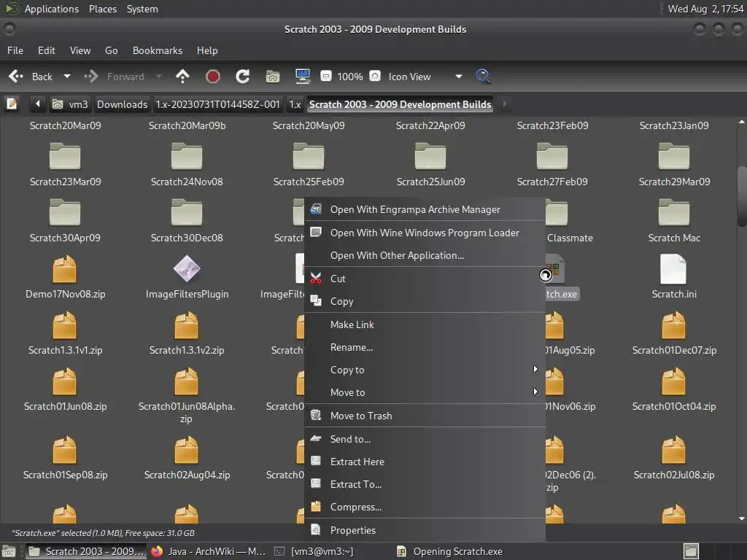Open the Home folder icon
This screenshot has width=747, height=560.
273,76
